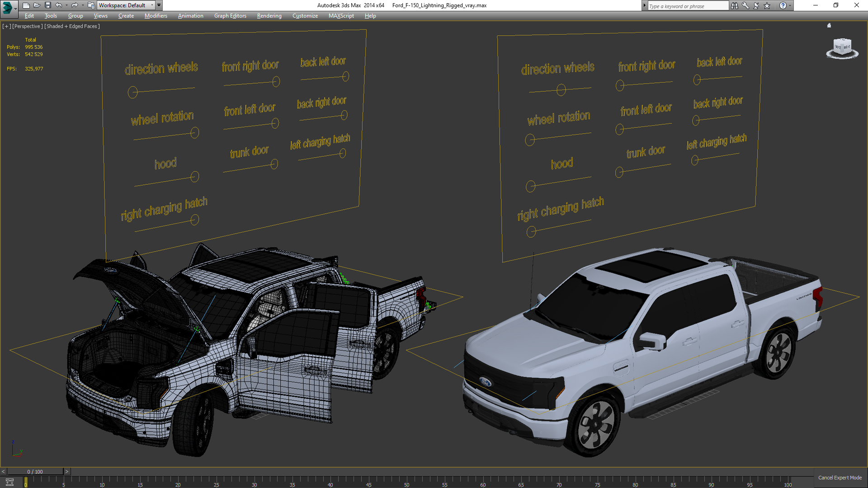Open the Create menu
Image resolution: width=868 pixels, height=488 pixels.
click(x=126, y=16)
